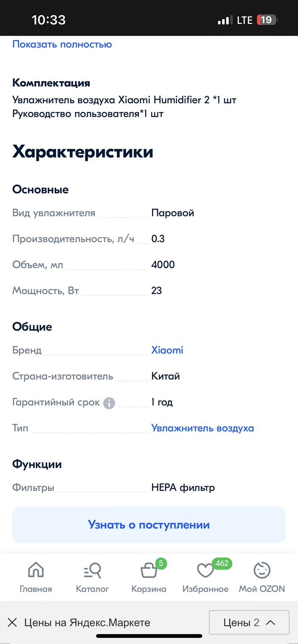Image resolution: width=298 pixels, height=644 pixels.
Task: Open the Каталог search icon
Action: coord(92,570)
